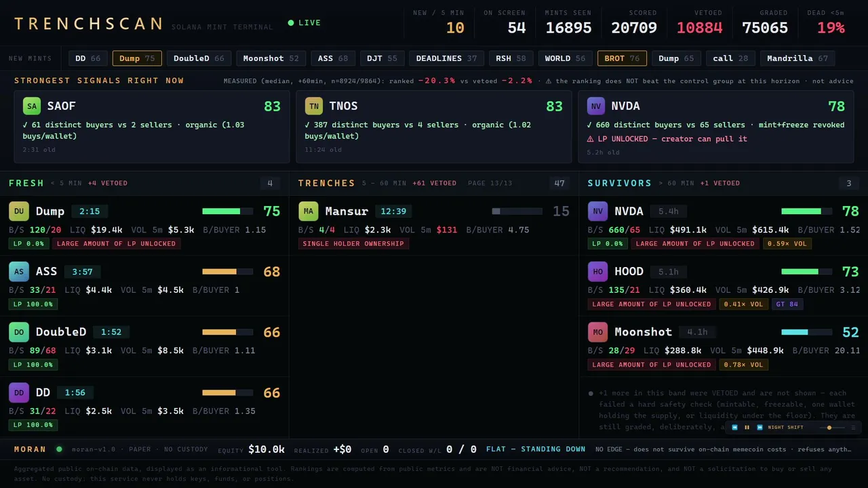The width and height of the screenshot is (868, 488).
Task: Click the 'FLAT — STANDING DOWN' status text
Action: pos(536,449)
